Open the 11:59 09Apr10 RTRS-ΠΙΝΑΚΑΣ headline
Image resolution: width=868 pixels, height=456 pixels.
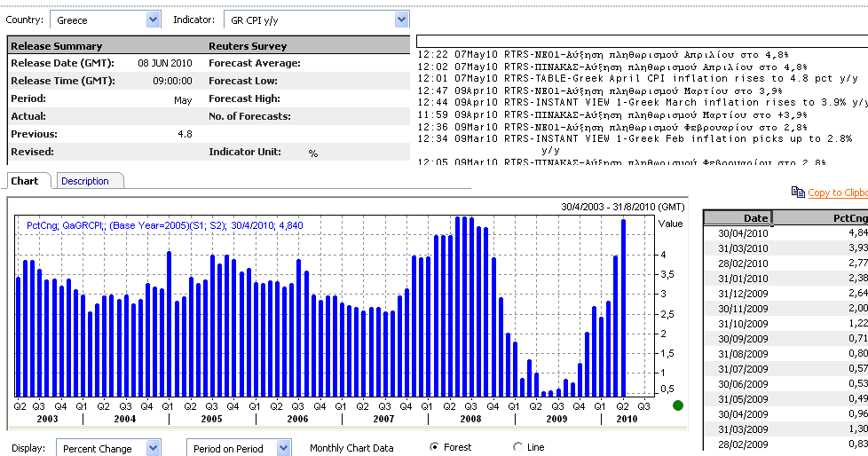click(612, 114)
